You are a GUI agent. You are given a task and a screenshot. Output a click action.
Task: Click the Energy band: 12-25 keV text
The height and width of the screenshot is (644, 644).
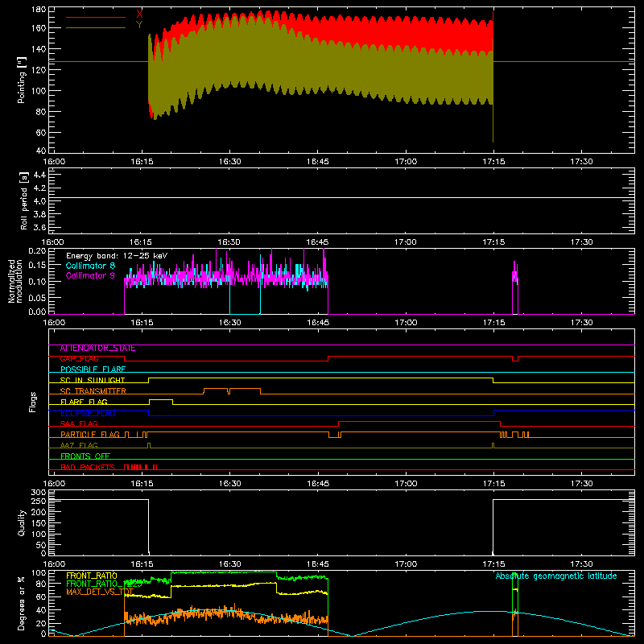click(x=117, y=256)
